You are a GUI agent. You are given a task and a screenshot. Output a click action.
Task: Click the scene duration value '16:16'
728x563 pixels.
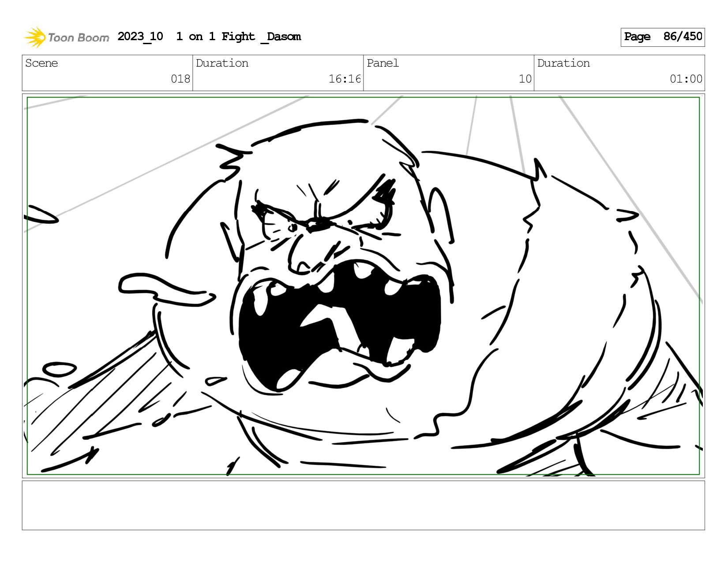(345, 79)
